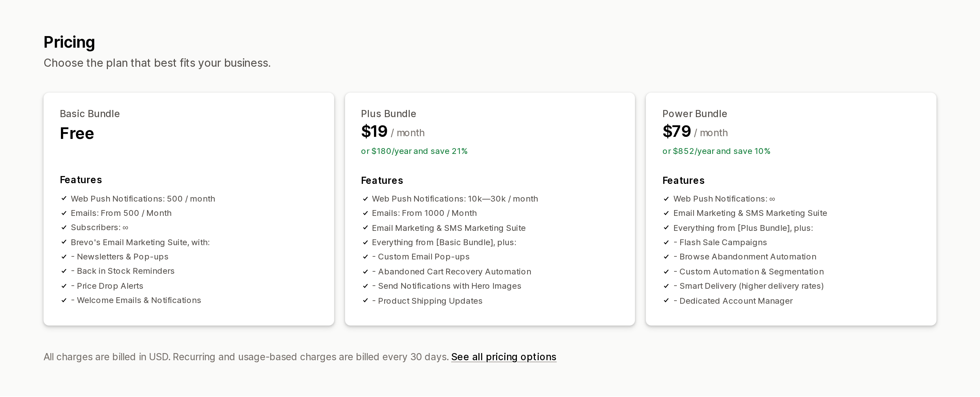Viewport: 980px width, 397px height.
Task: Click checkmark beside Everything from [Basic Bundle]
Action: point(365,242)
